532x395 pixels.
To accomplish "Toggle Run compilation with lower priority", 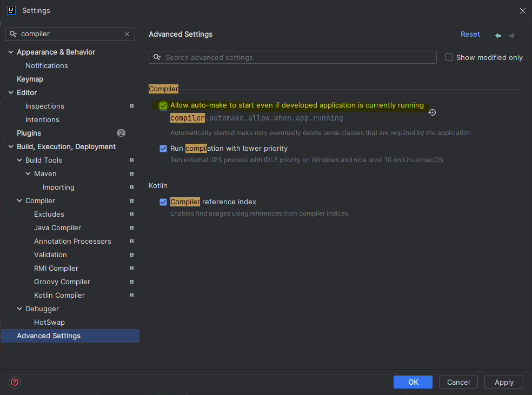I will point(163,149).
